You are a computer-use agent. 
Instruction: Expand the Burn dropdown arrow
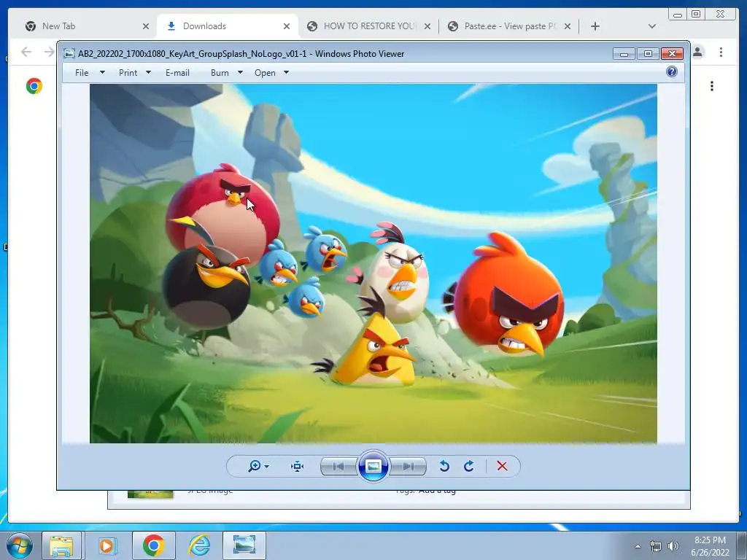(240, 72)
